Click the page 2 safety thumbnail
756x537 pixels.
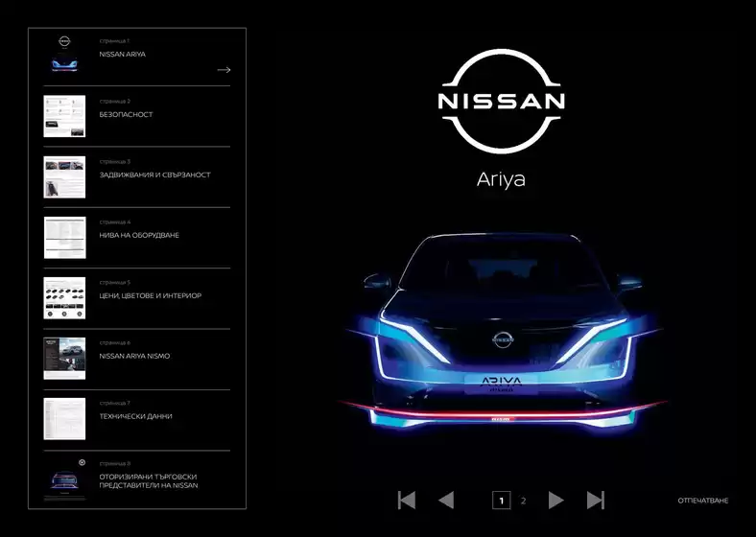point(64,116)
